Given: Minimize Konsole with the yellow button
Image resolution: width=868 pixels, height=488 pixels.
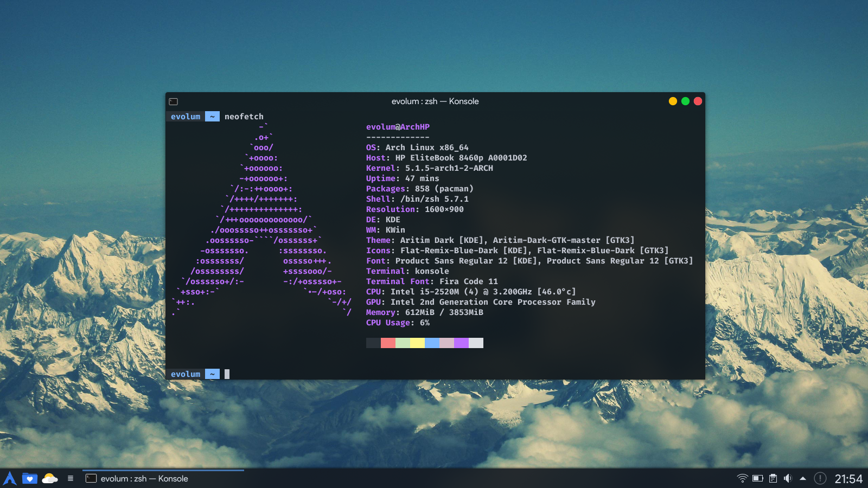Looking at the screenshot, I should pos(673,101).
